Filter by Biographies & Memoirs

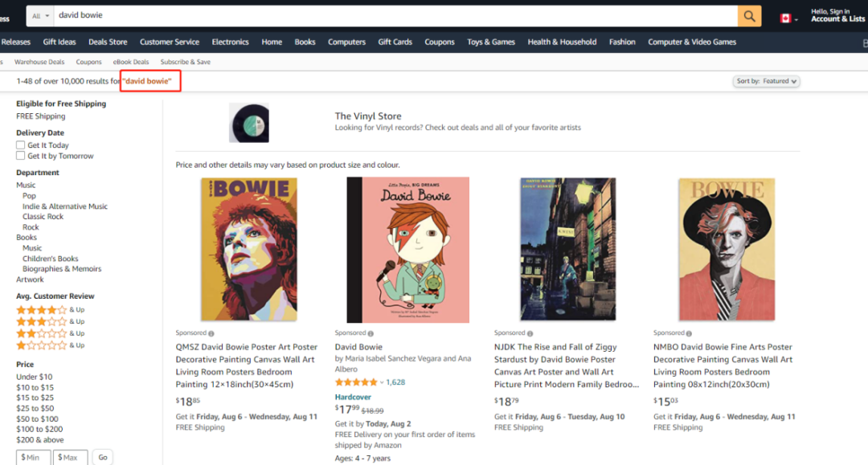tap(61, 269)
